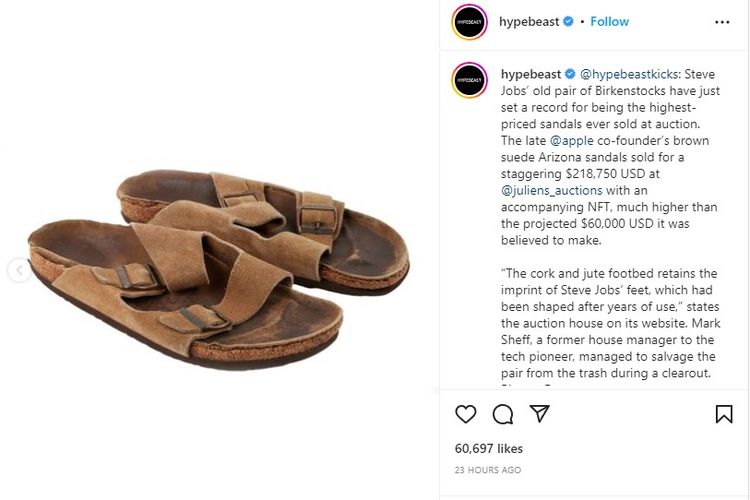Open comments via the speech bubble icon
Screen dimensions: 750x500
[x=503, y=414]
